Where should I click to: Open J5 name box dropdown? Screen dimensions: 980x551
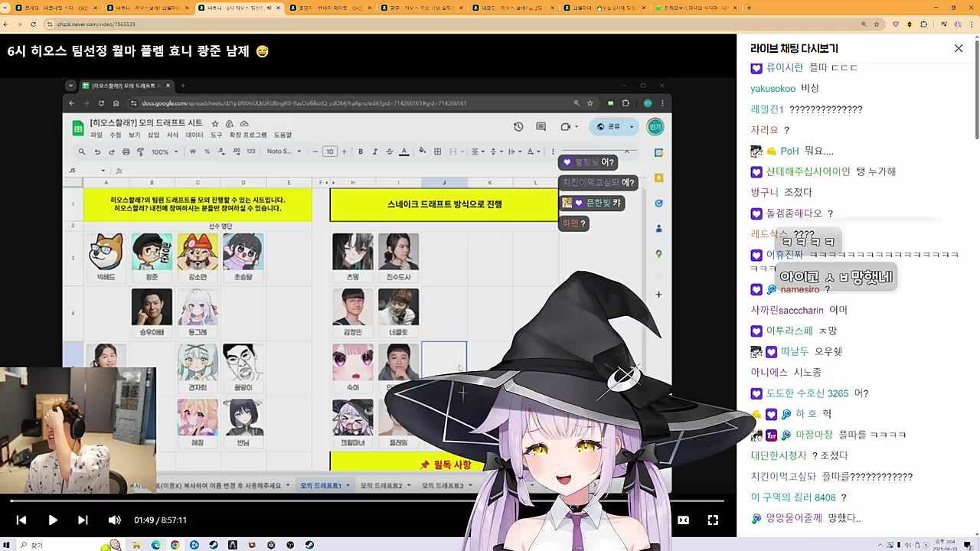[103, 170]
